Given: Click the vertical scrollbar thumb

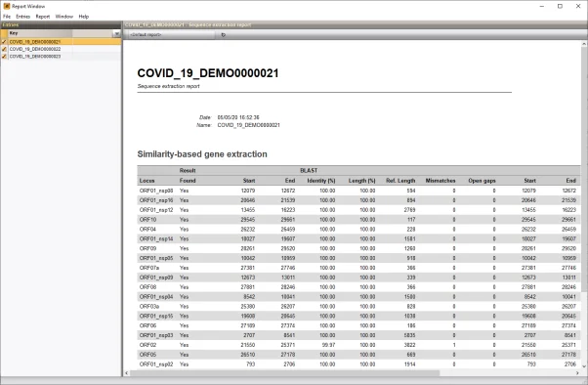Looking at the screenshot, I should tap(584, 169).
